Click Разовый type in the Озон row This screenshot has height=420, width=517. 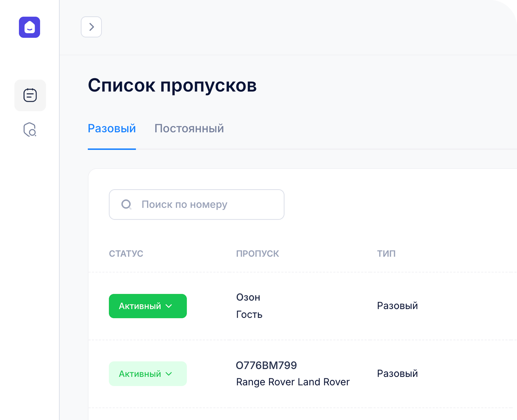tap(397, 306)
